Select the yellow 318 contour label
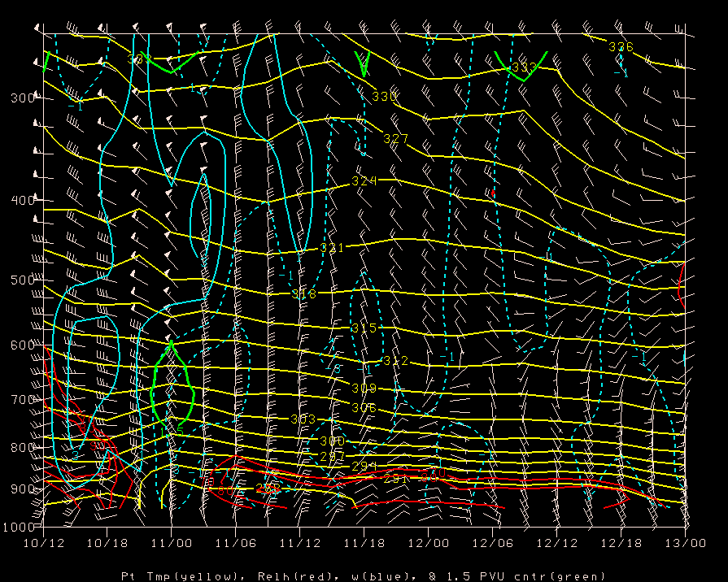The image size is (728, 582). [303, 294]
